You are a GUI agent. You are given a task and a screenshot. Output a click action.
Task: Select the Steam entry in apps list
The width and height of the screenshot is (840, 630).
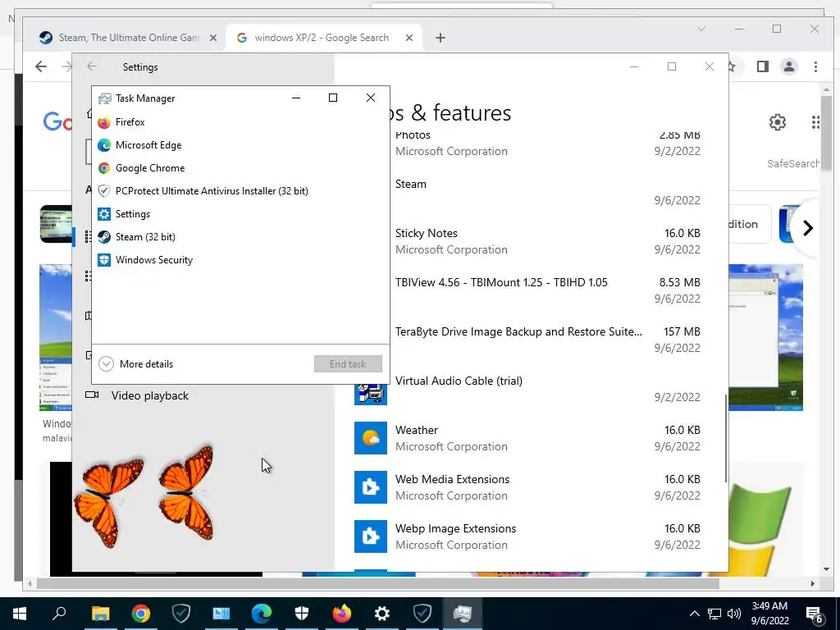click(546, 192)
